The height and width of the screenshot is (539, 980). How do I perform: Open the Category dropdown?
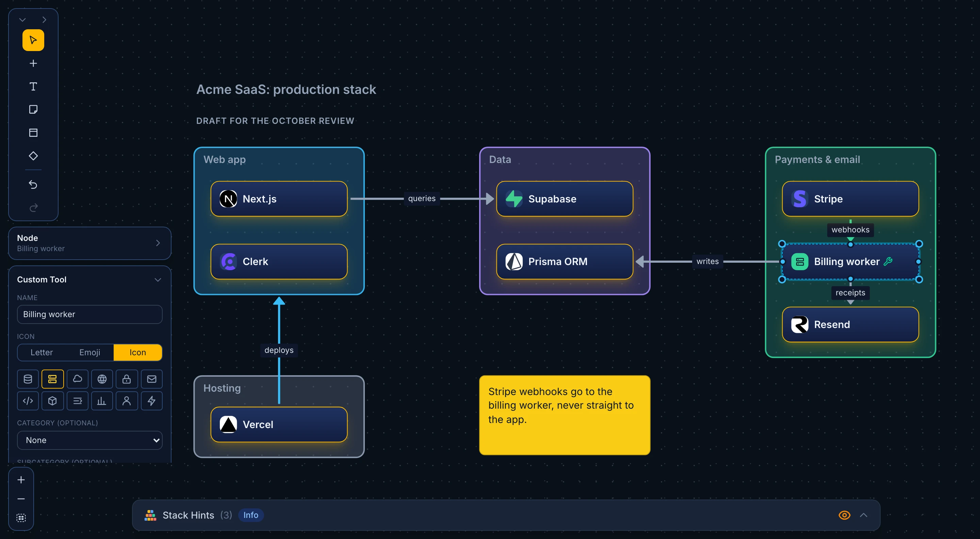(x=90, y=440)
